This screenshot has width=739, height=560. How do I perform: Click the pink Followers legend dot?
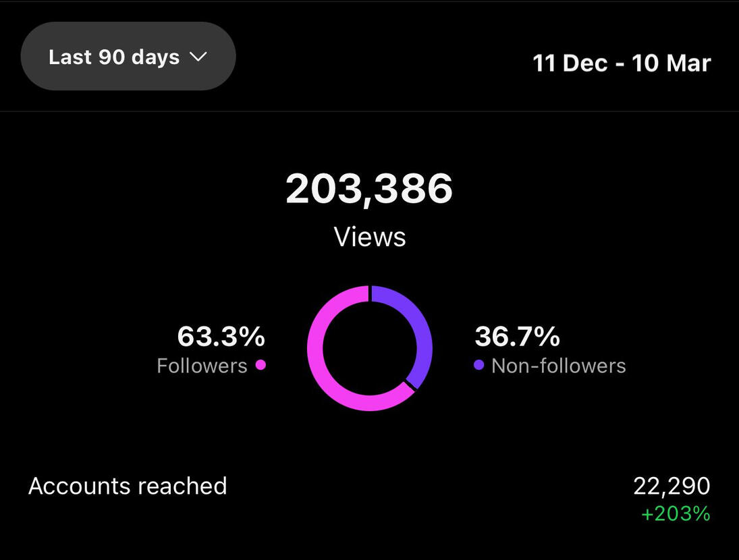point(261,365)
